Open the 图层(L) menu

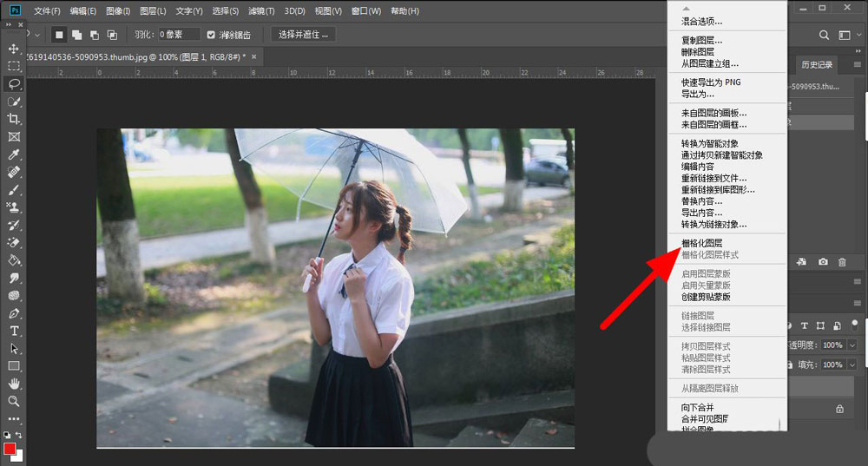click(x=153, y=11)
